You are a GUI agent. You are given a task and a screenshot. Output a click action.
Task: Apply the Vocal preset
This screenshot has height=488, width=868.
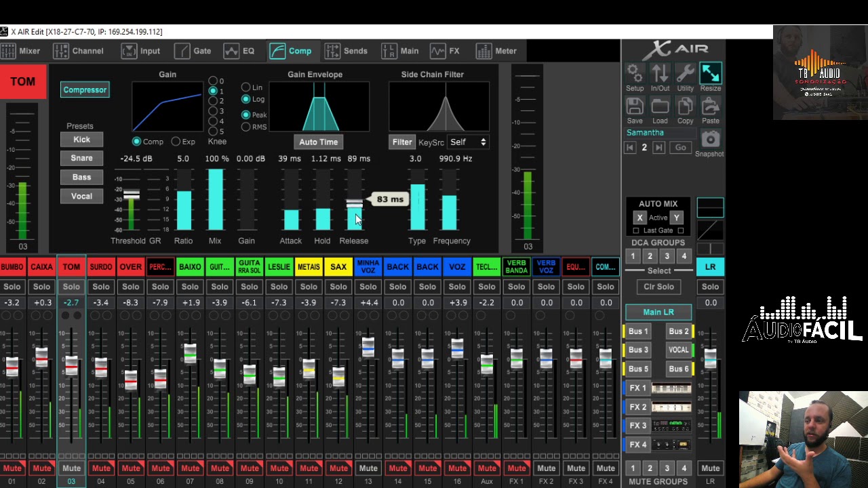[x=81, y=197]
